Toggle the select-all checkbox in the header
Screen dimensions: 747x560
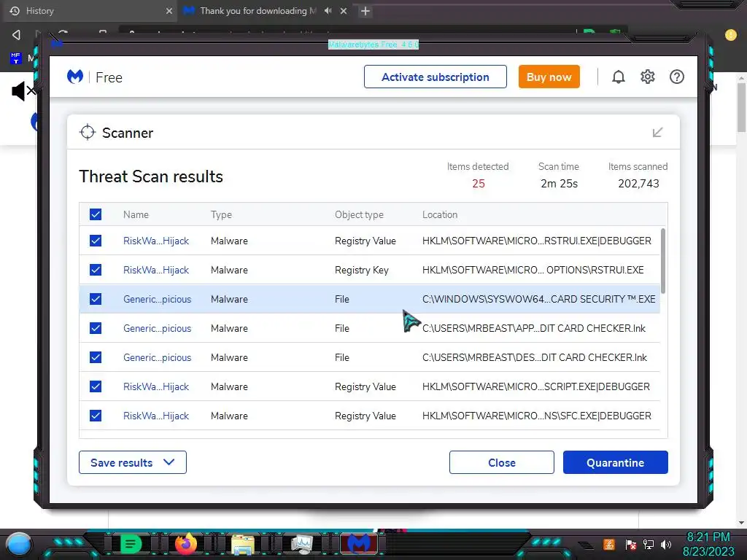coord(96,214)
